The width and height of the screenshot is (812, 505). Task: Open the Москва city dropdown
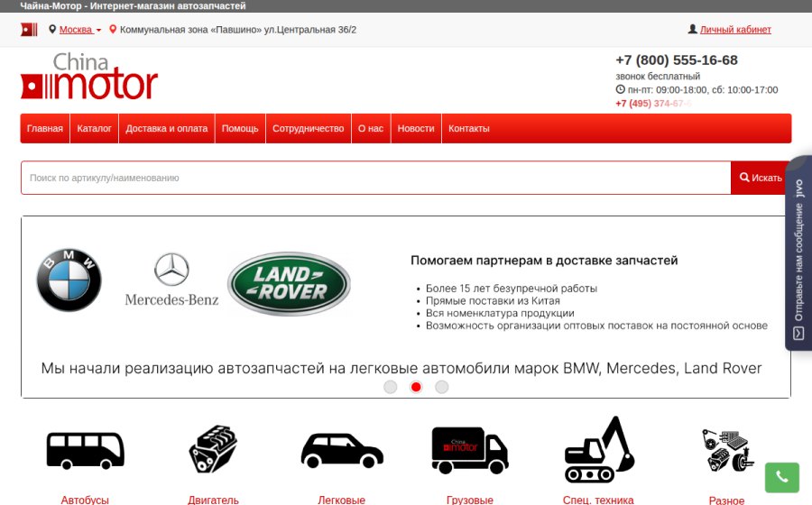pyautogui.click(x=80, y=30)
